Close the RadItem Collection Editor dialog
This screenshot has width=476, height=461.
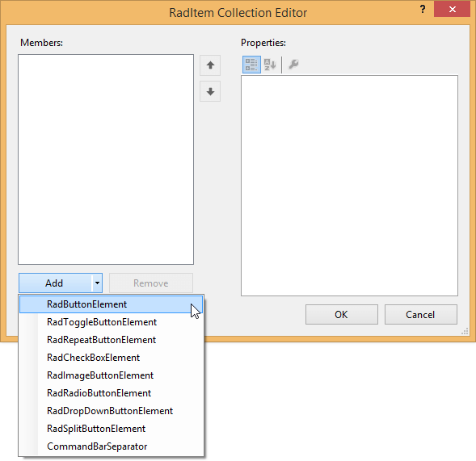(x=452, y=10)
